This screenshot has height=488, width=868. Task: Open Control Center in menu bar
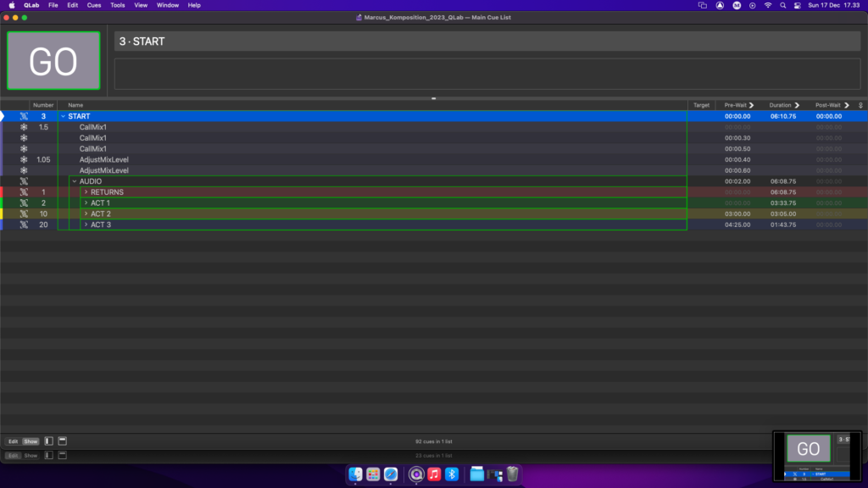(798, 5)
